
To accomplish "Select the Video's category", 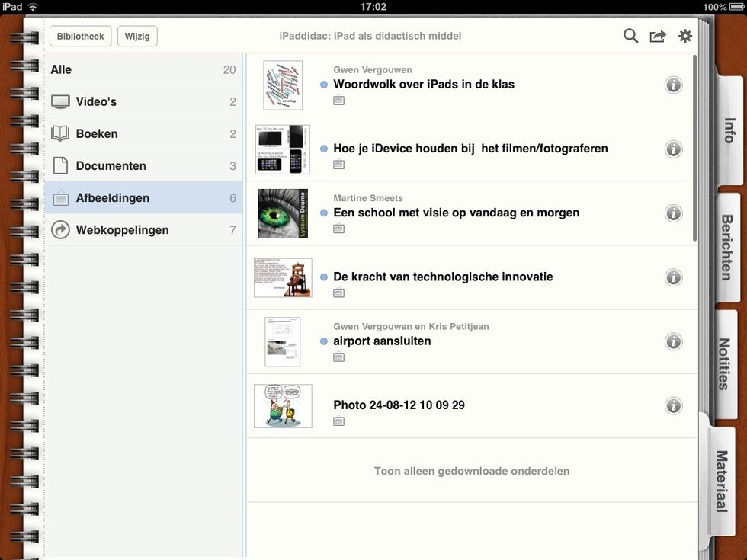I will click(x=143, y=101).
